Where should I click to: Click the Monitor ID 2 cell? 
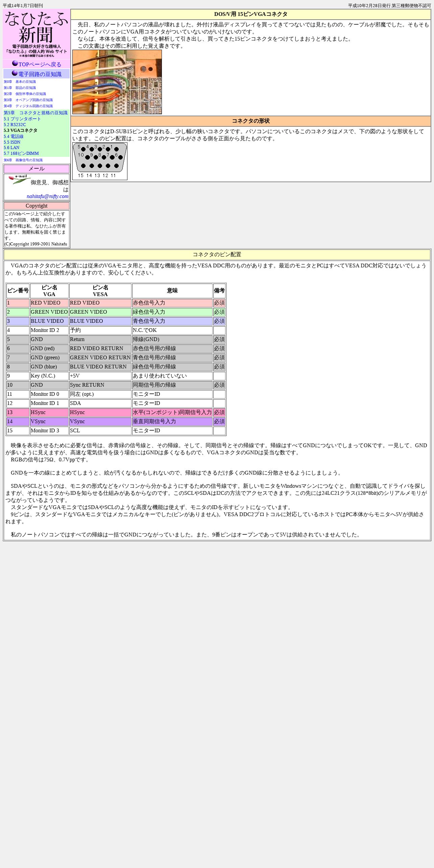coord(49,330)
